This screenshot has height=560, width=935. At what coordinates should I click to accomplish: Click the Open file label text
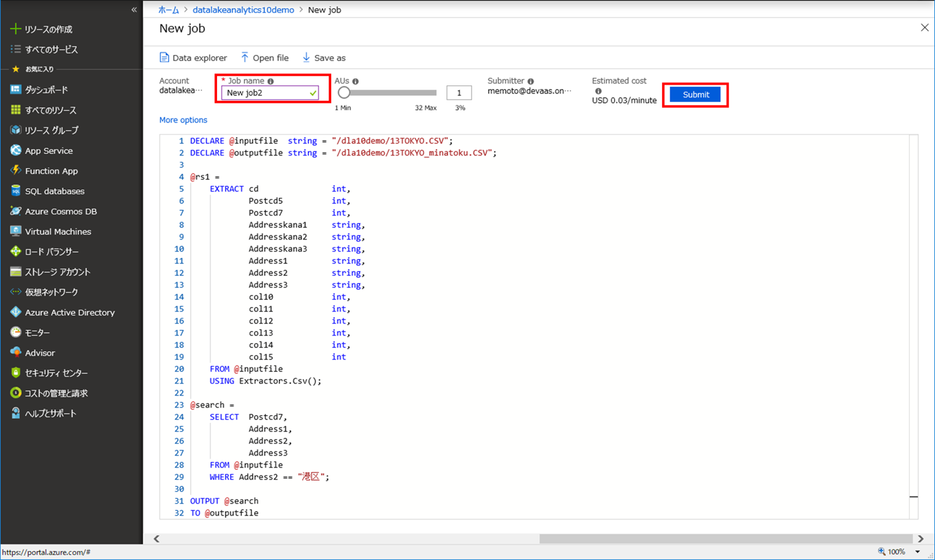pos(270,58)
